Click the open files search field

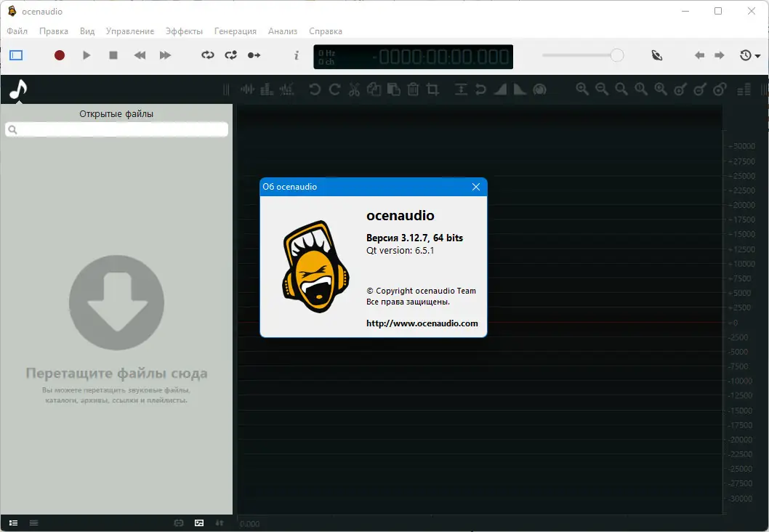[117, 129]
